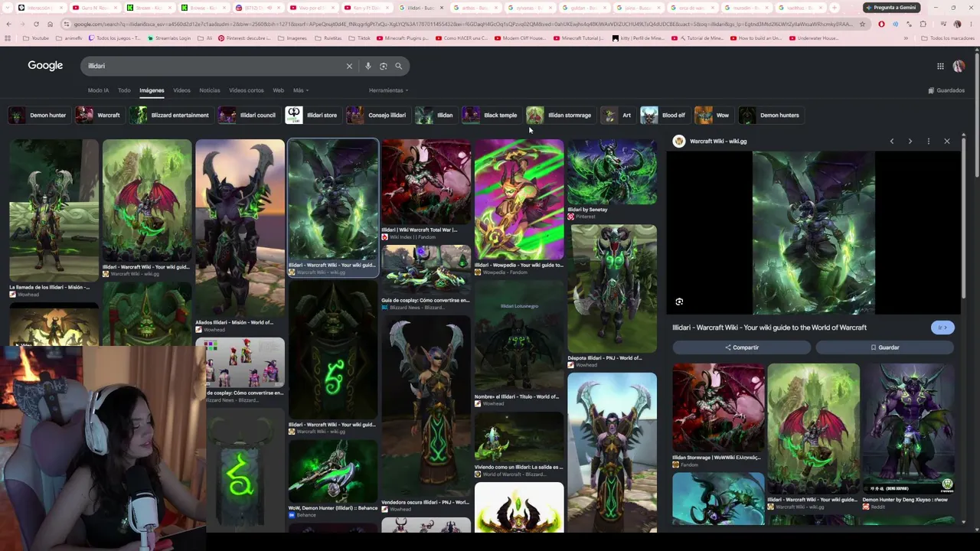This screenshot has height=551, width=980.
Task: Open the Guardados saved items link
Action: [946, 90]
